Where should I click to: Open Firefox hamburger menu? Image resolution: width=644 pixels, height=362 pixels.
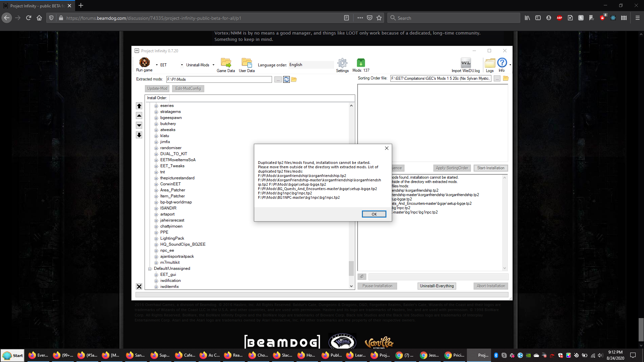(638, 18)
